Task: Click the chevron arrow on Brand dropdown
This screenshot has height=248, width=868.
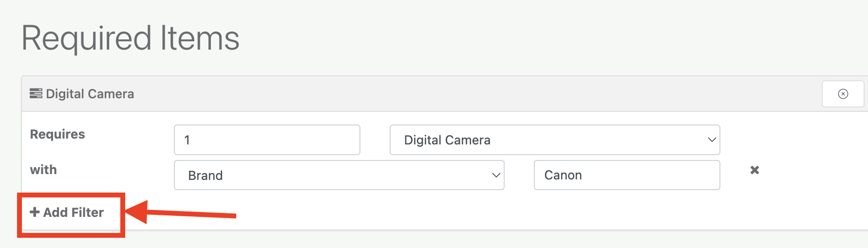Action: pyautogui.click(x=496, y=175)
